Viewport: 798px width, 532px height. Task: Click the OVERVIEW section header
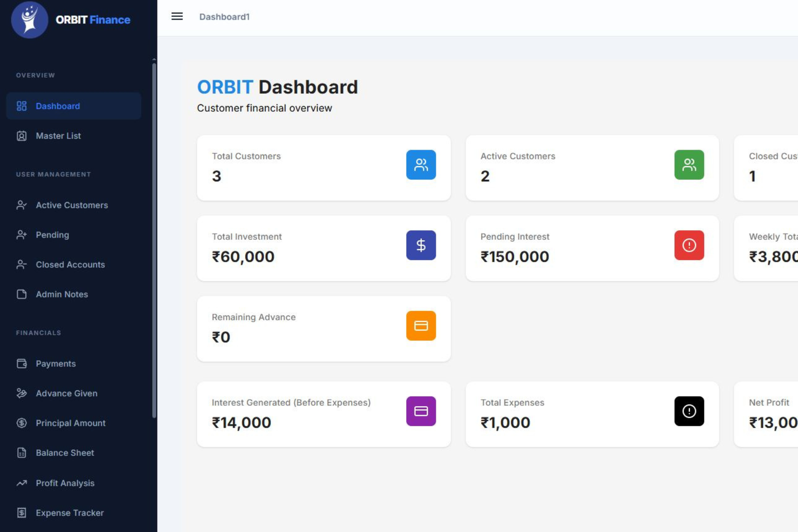(x=35, y=75)
